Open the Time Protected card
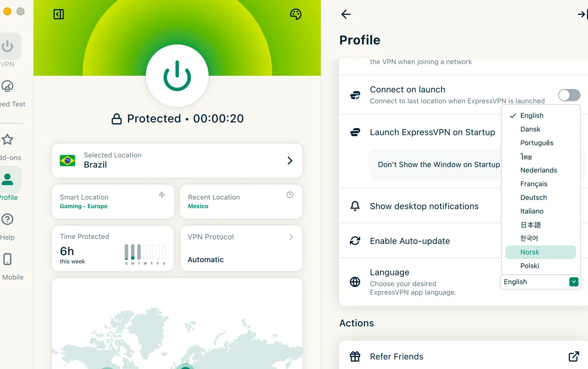This screenshot has height=369, width=588. click(113, 248)
